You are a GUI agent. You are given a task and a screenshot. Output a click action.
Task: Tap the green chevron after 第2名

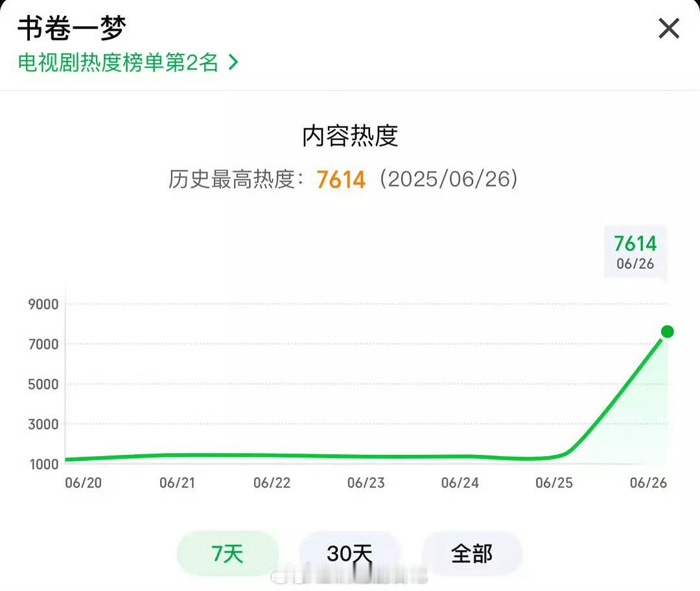pyautogui.click(x=233, y=62)
